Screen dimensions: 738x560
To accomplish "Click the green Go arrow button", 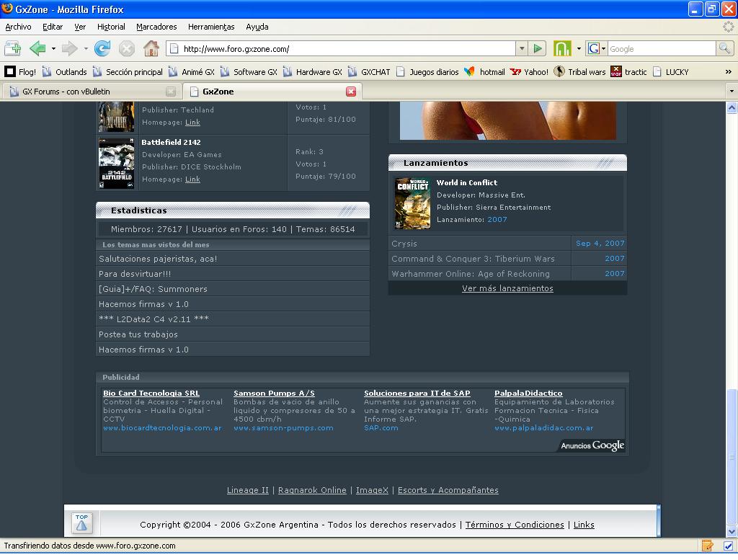I will click(x=538, y=48).
